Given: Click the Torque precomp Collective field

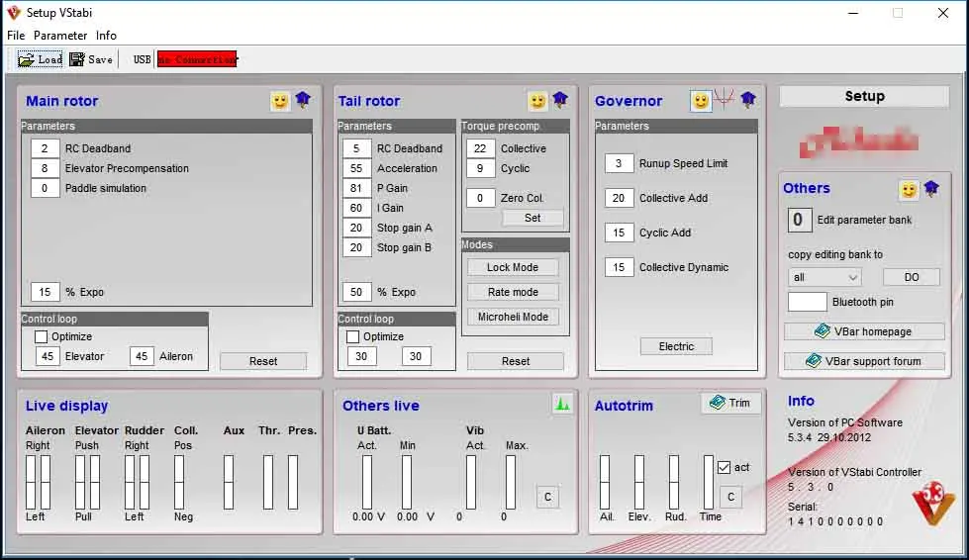Looking at the screenshot, I should (480, 148).
